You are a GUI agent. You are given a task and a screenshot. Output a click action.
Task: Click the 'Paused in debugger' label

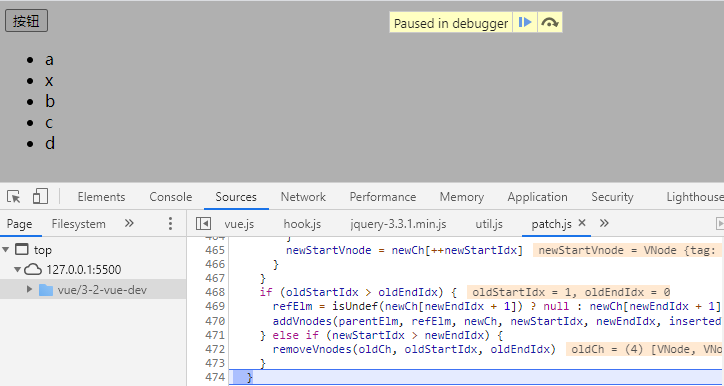click(451, 23)
